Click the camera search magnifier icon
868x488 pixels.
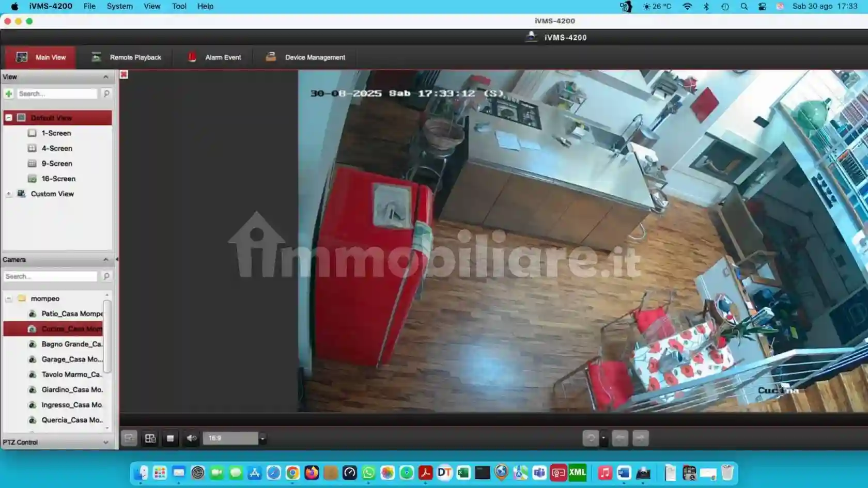point(106,276)
